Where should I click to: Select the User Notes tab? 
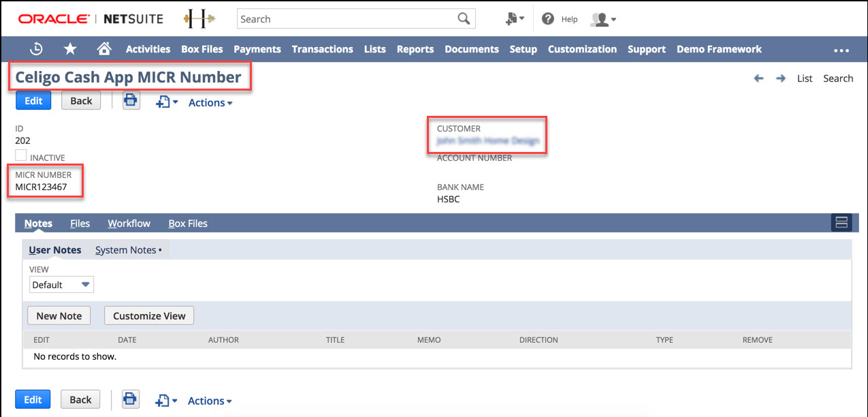coord(55,250)
